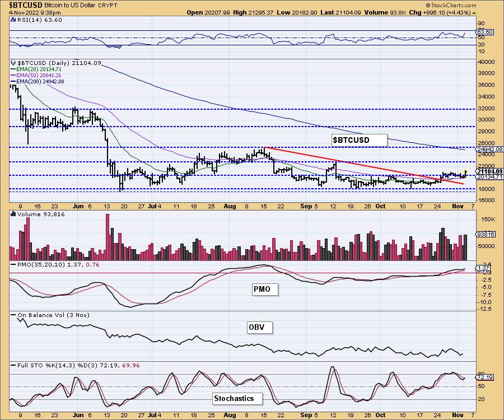Screen dimensions: 504x420
Task: Click the PMO annotation box
Action: (265, 289)
